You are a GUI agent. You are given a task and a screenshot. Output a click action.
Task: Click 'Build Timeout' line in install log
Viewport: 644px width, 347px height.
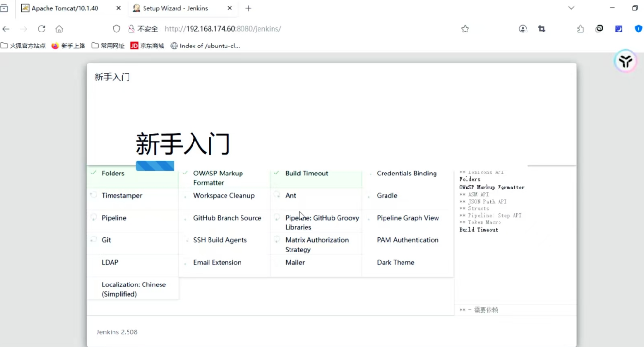[x=479, y=230]
